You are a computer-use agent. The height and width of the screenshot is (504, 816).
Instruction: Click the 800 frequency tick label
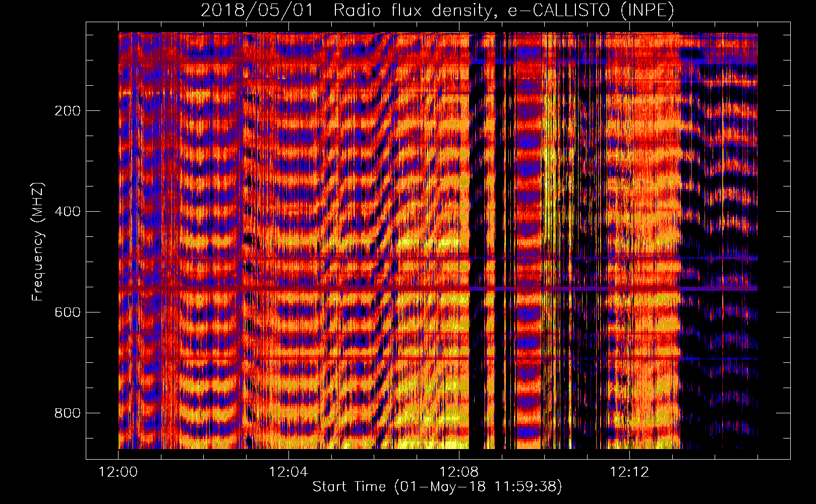point(68,413)
